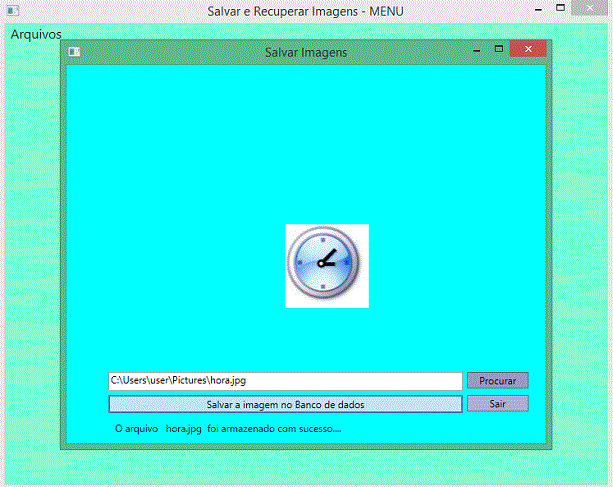Click the 'Salvar e Recuperar Imagens - MENU' title
Image resolution: width=613 pixels, height=487 pixels.
pos(305,11)
